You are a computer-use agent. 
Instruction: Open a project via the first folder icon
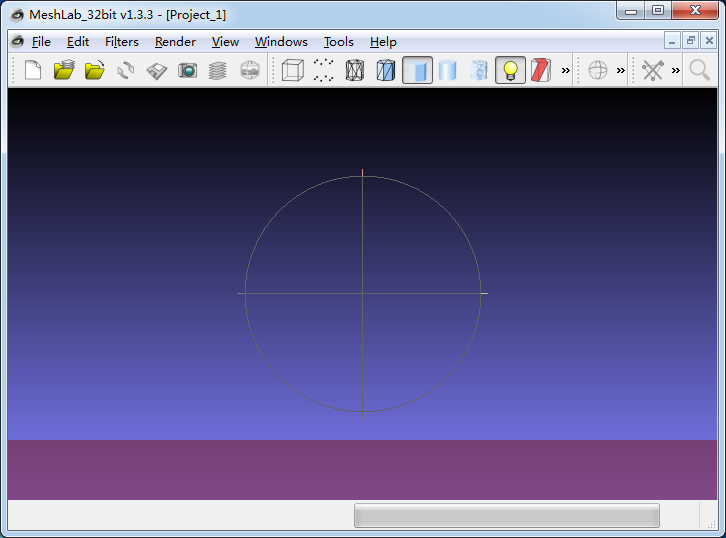64,70
